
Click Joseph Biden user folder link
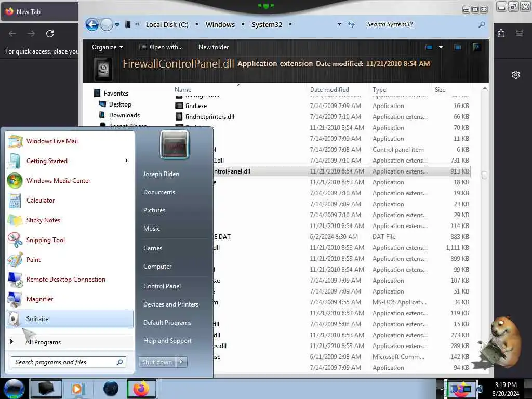click(161, 174)
